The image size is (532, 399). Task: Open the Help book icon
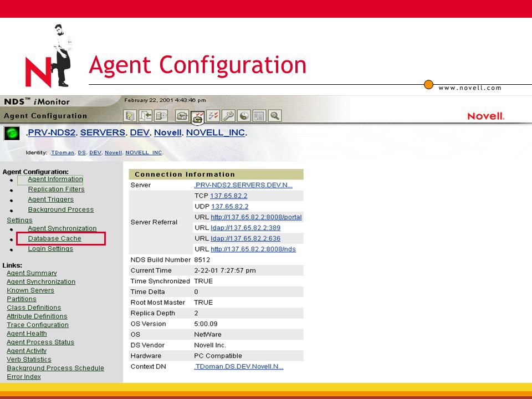pos(130,116)
